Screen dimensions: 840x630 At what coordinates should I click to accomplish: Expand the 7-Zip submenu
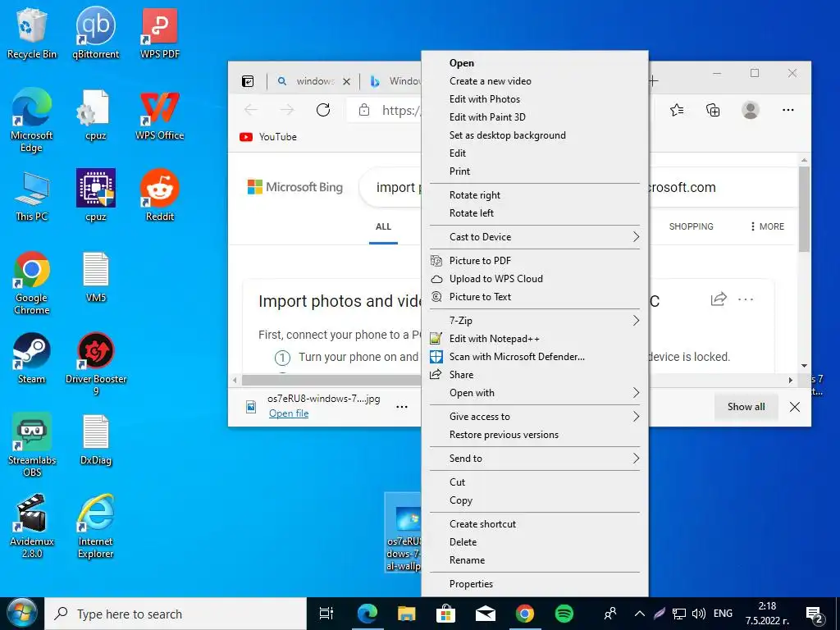(535, 321)
